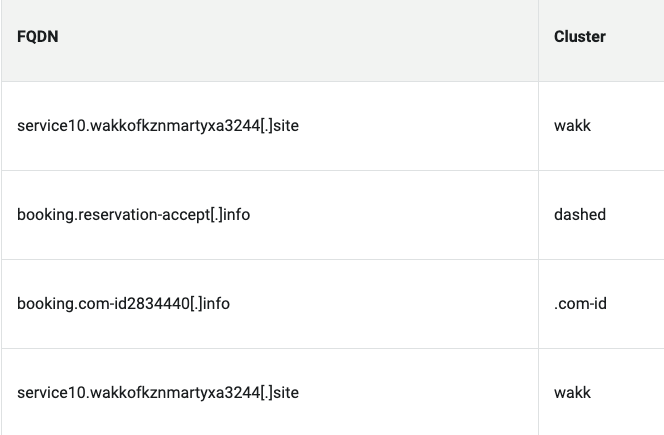Click the column divider beside the Cluster header
The width and height of the screenshot is (664, 435).
click(539, 41)
